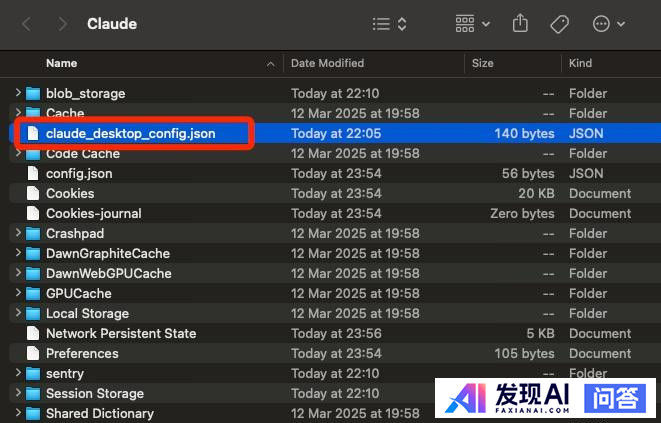Open the Share toolbar icon

tap(520, 23)
